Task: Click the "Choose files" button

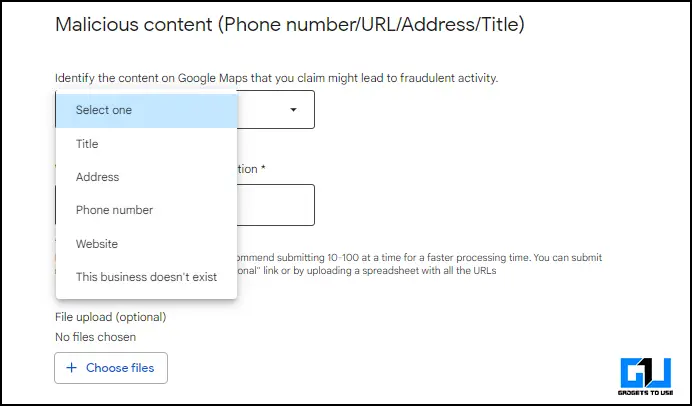Action: coord(111,368)
